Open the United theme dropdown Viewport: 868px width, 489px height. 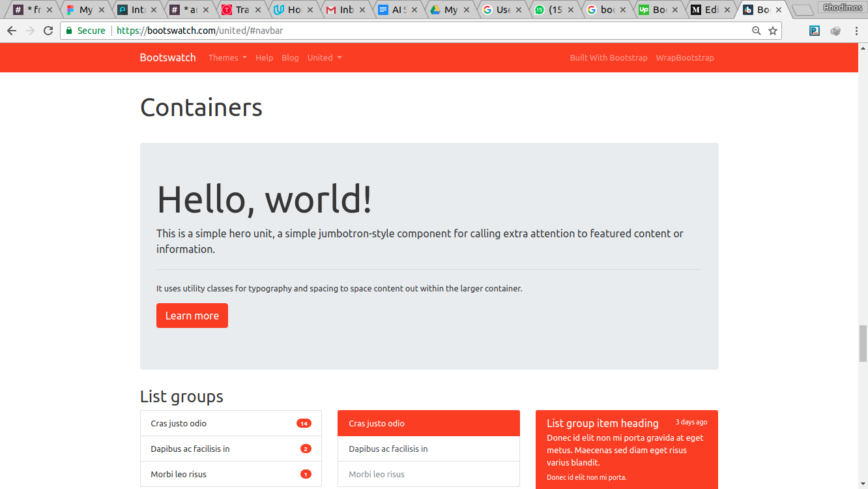click(x=324, y=57)
